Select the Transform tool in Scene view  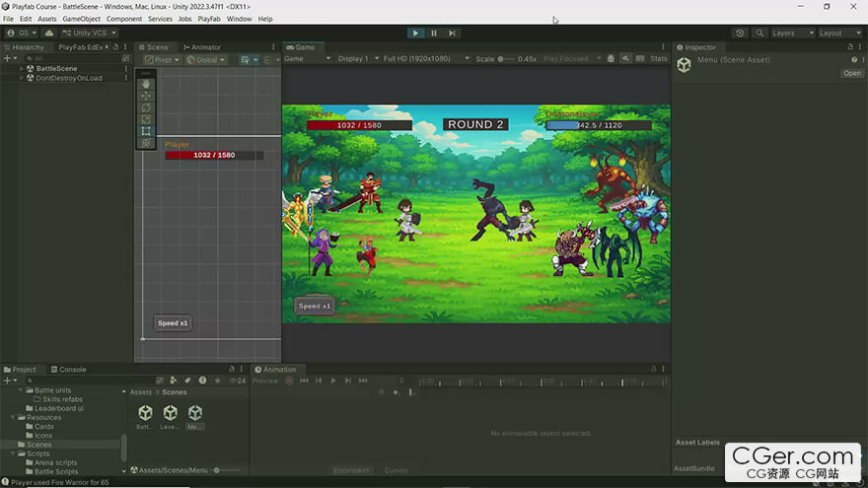tap(146, 143)
